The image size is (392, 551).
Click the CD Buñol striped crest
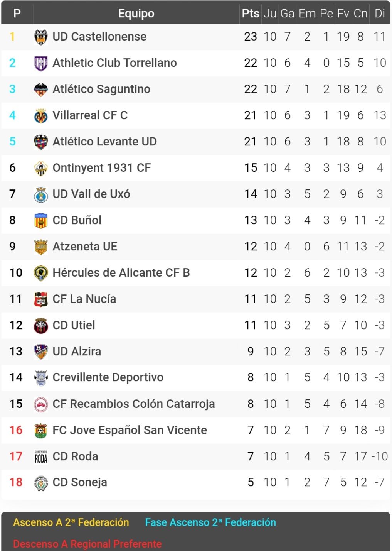point(41,221)
